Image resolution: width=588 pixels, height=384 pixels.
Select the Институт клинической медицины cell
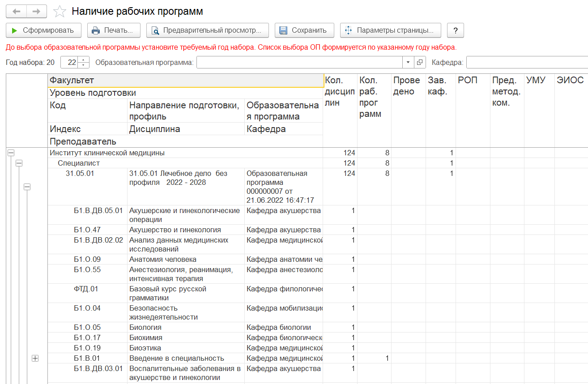pyautogui.click(x=185, y=153)
